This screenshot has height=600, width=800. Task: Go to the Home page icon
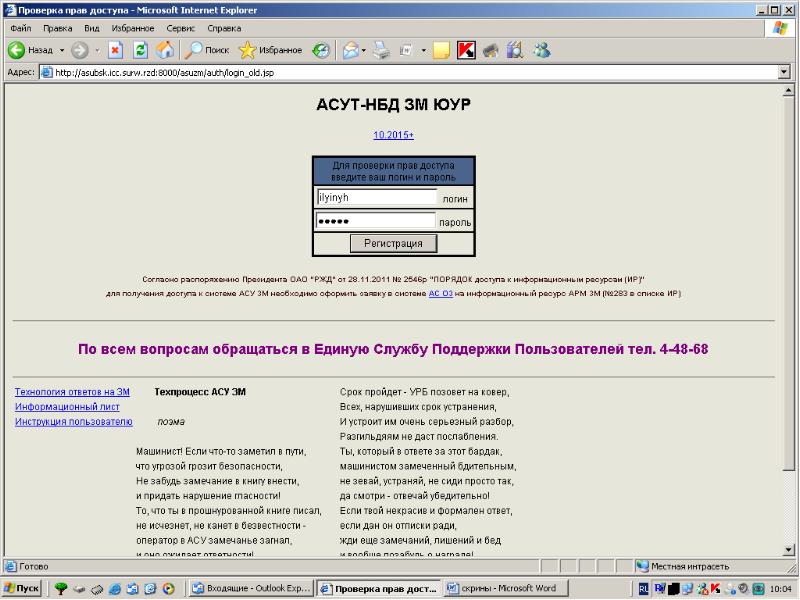(166, 49)
